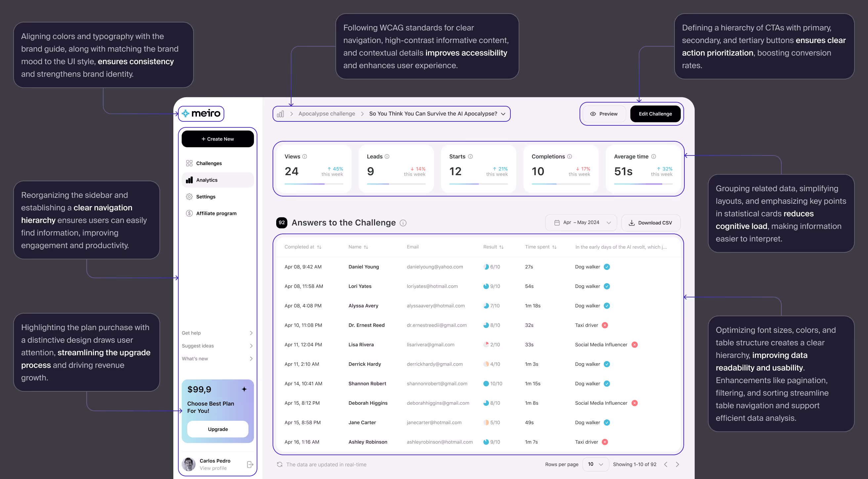Click the logout icon next to Carlos Pedro

[250, 464]
